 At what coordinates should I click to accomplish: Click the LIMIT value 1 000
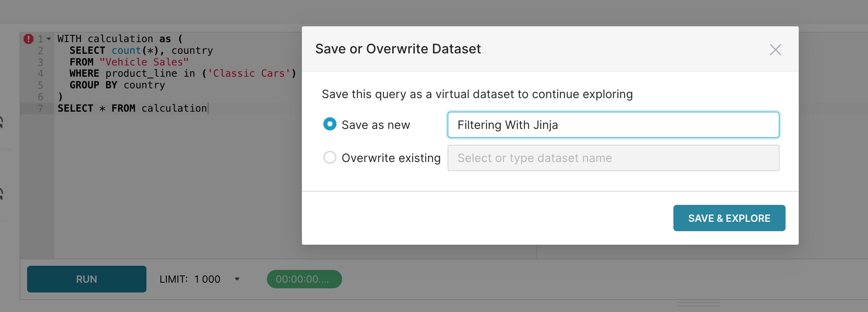click(x=207, y=279)
